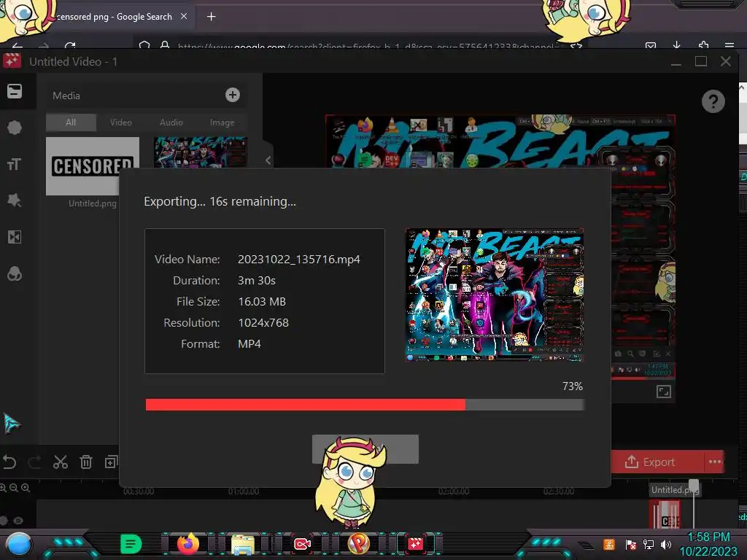747x560 pixels.
Task: Open Firefox from the taskbar
Action: (x=188, y=543)
